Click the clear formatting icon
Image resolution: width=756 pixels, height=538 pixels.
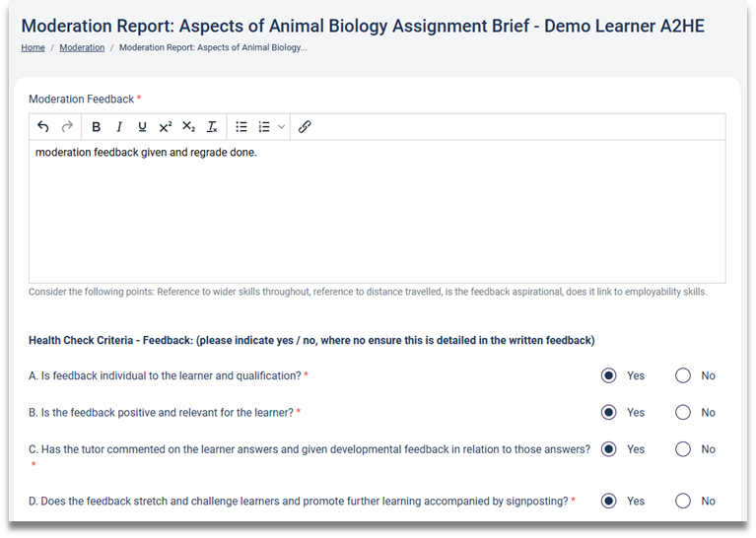(212, 127)
